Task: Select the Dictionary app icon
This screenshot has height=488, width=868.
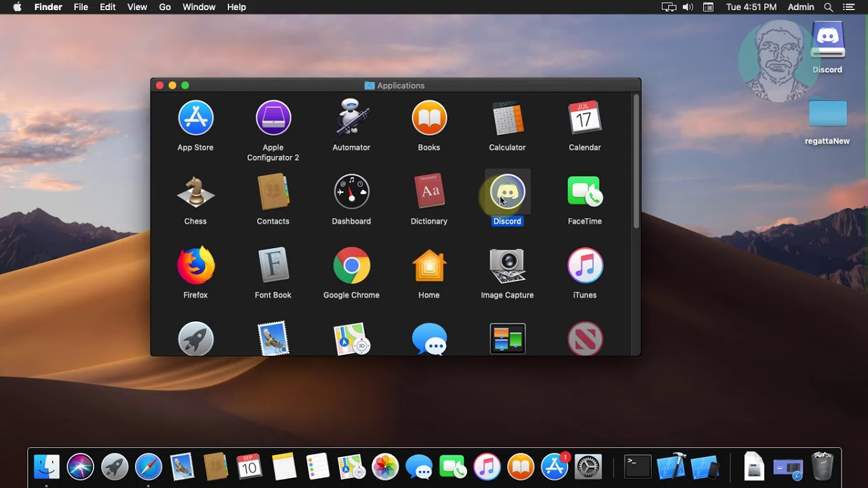Action: point(429,192)
